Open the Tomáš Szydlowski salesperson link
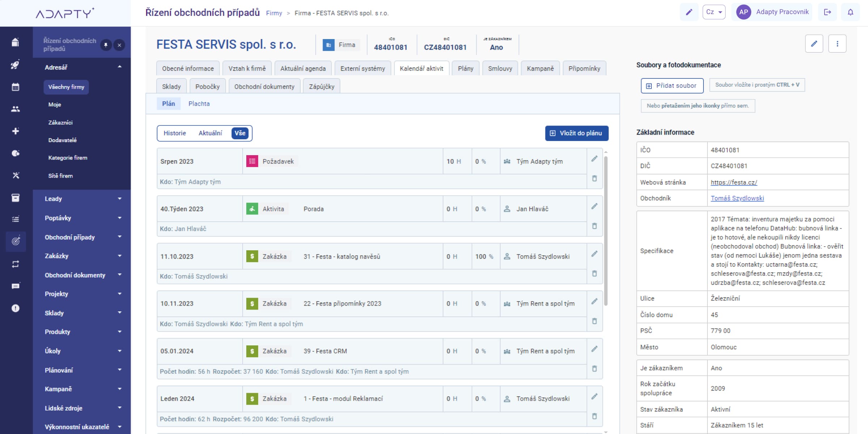 (737, 198)
